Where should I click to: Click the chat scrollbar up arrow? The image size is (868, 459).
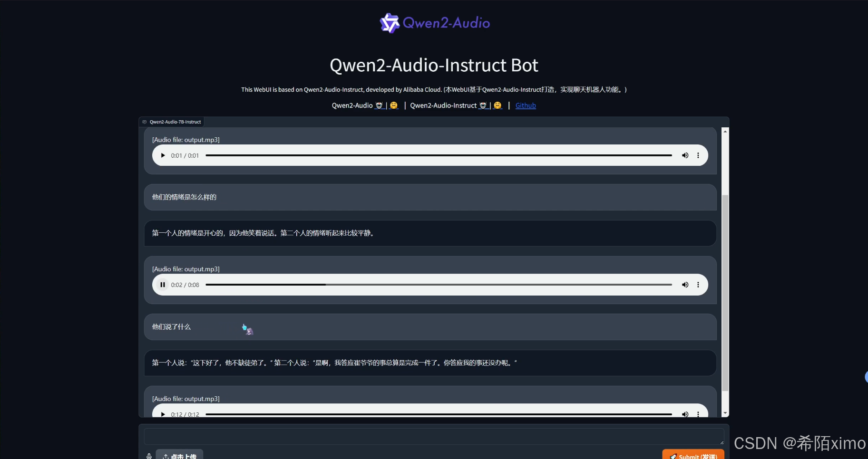[725, 131]
